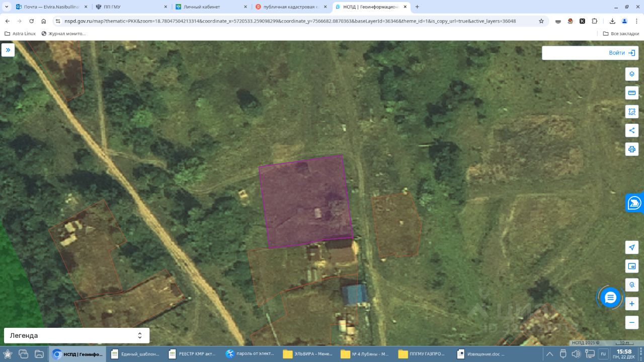Image resolution: width=644 pixels, height=362 pixels.
Task: Switch to Единый_шаблон spreadsheet in taskbar
Action: (x=135, y=354)
